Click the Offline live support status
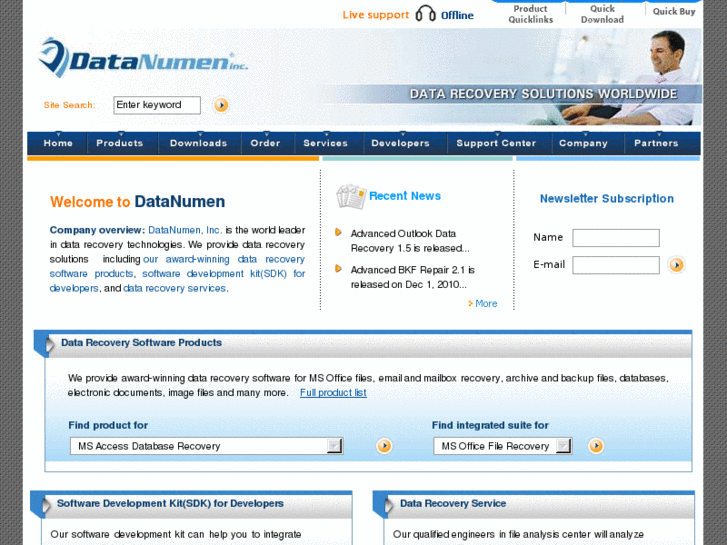This screenshot has width=727, height=545. pyautogui.click(x=457, y=16)
